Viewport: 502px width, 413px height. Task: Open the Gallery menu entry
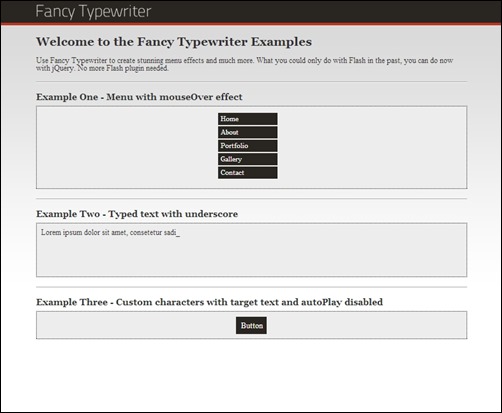pyautogui.click(x=248, y=159)
